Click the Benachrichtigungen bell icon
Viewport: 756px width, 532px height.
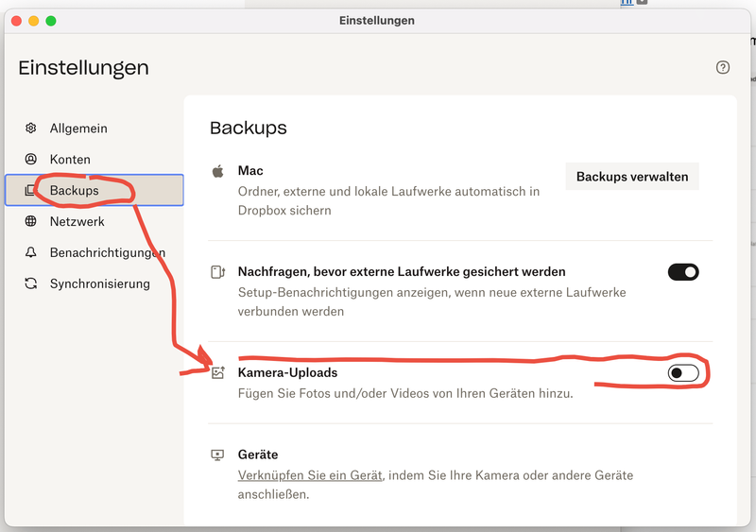(31, 253)
